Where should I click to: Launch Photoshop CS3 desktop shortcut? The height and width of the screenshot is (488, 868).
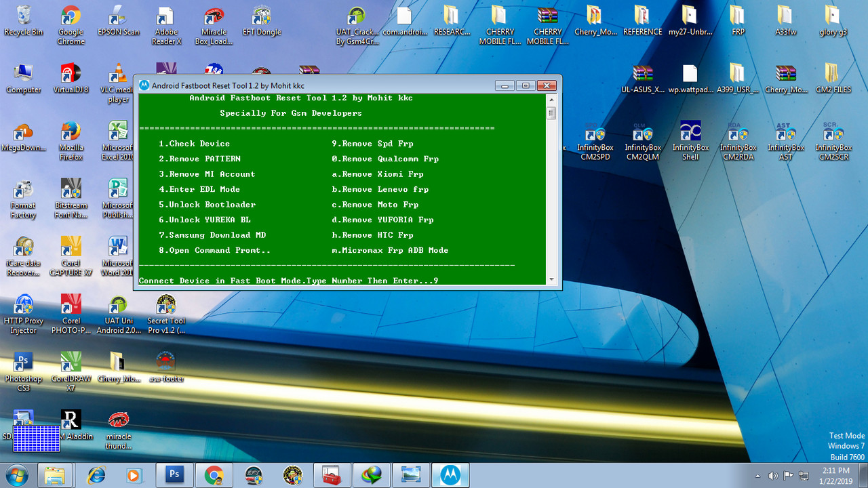24,371
